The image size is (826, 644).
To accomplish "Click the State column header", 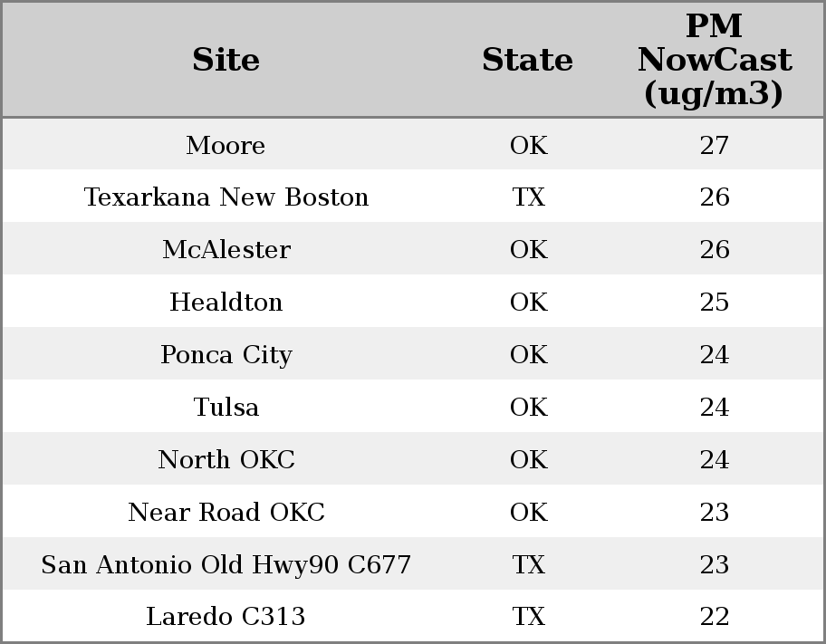I will (x=527, y=60).
